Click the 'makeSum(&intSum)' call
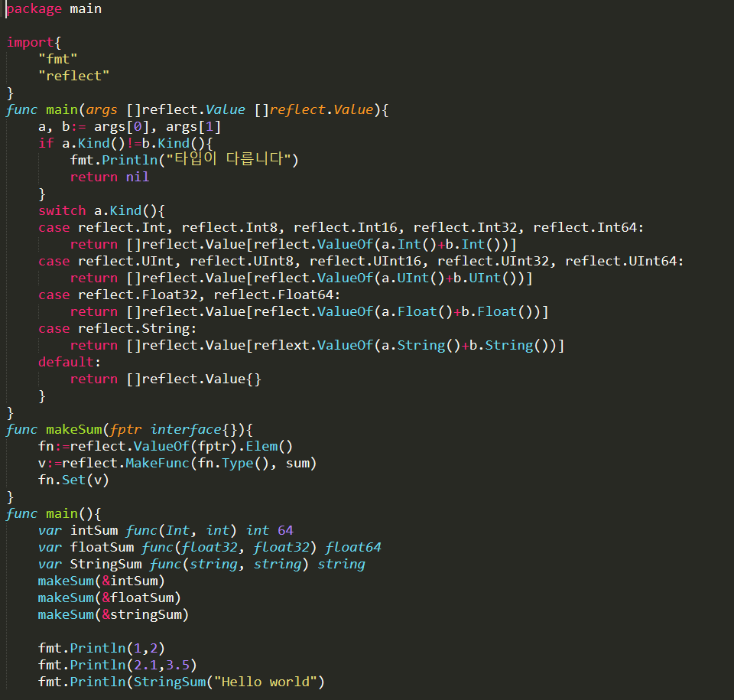Image resolution: width=734 pixels, height=700 pixels. (102, 581)
